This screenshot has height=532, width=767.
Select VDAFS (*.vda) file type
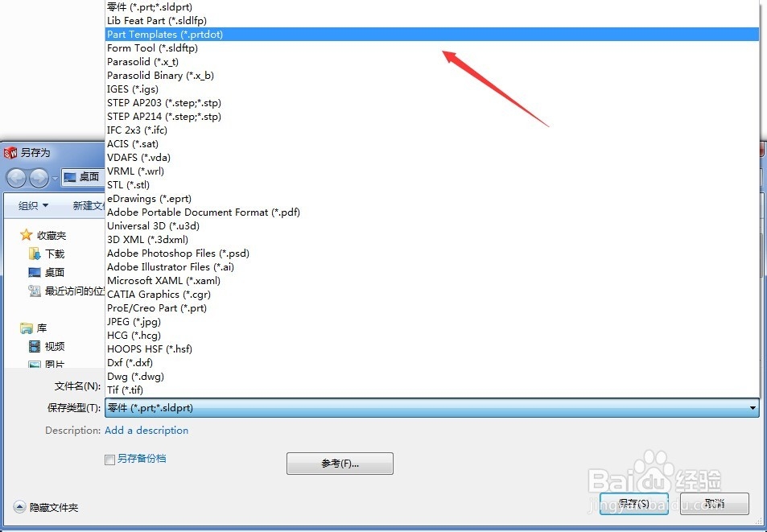[432, 158]
